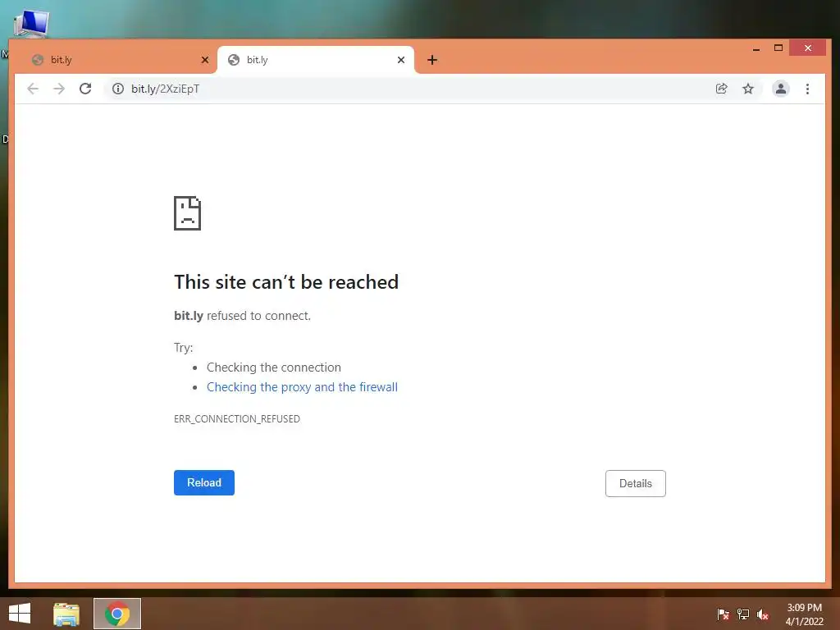Close the Chrome window
This screenshot has height=630, width=840.
point(807,48)
